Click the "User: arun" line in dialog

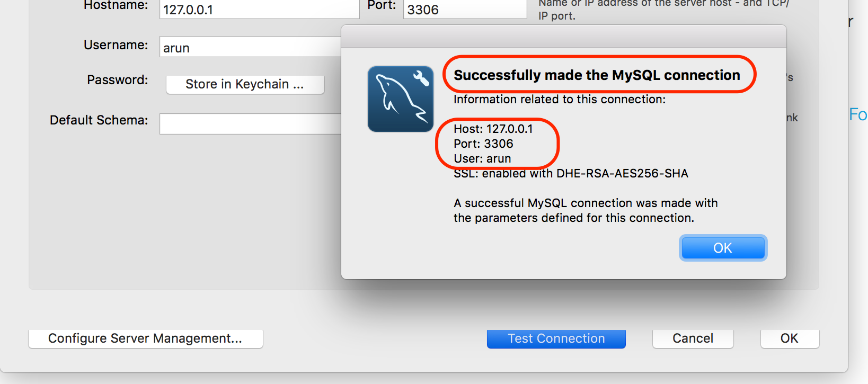(x=482, y=158)
